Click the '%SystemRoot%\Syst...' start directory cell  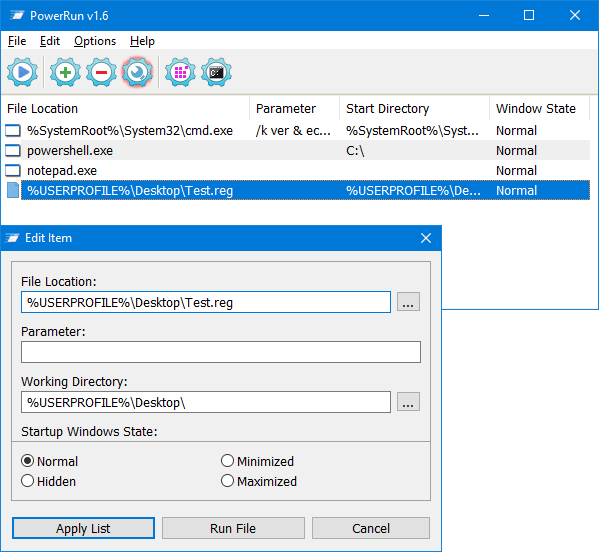[x=412, y=131]
